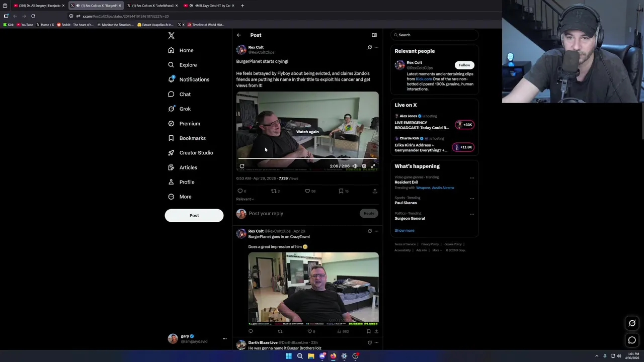Like the main post with 58 likes
The image size is (644, 362).
(x=310, y=191)
